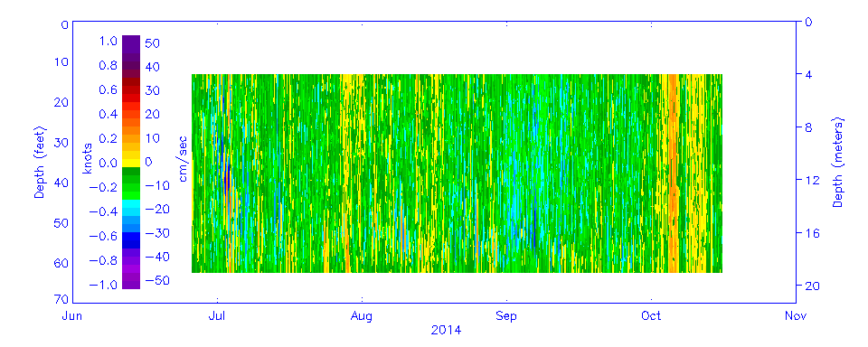The image size is (868, 347).
Task: Click the 'knots' colorbar label
Action: [88, 158]
